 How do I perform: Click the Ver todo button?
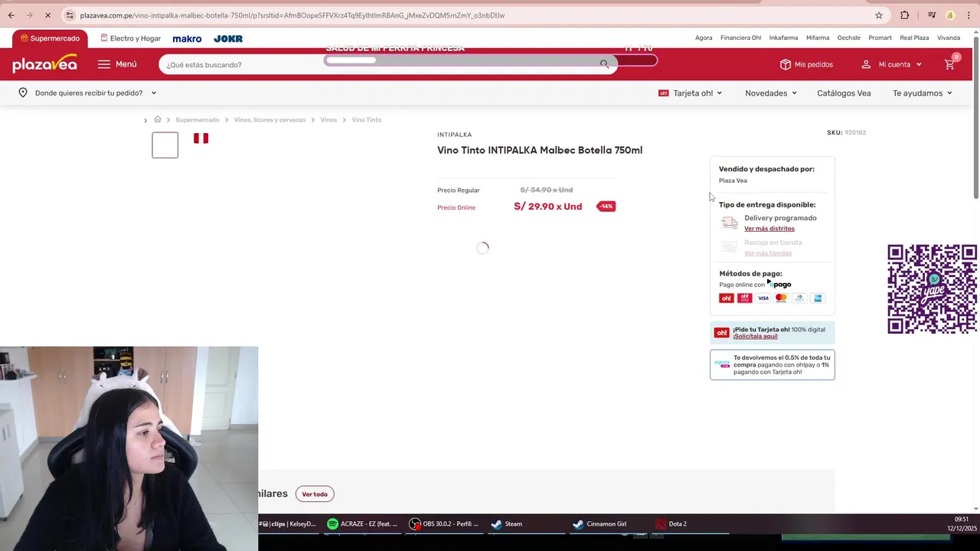pos(315,494)
